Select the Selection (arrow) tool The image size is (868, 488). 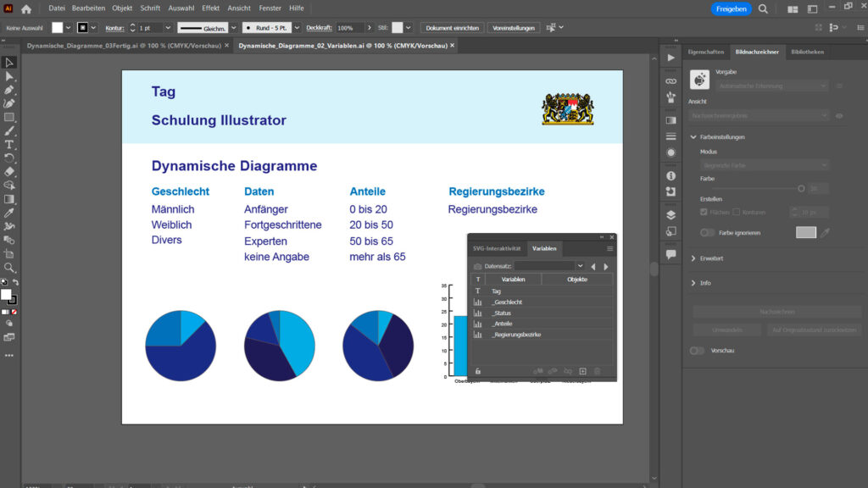click(x=8, y=63)
